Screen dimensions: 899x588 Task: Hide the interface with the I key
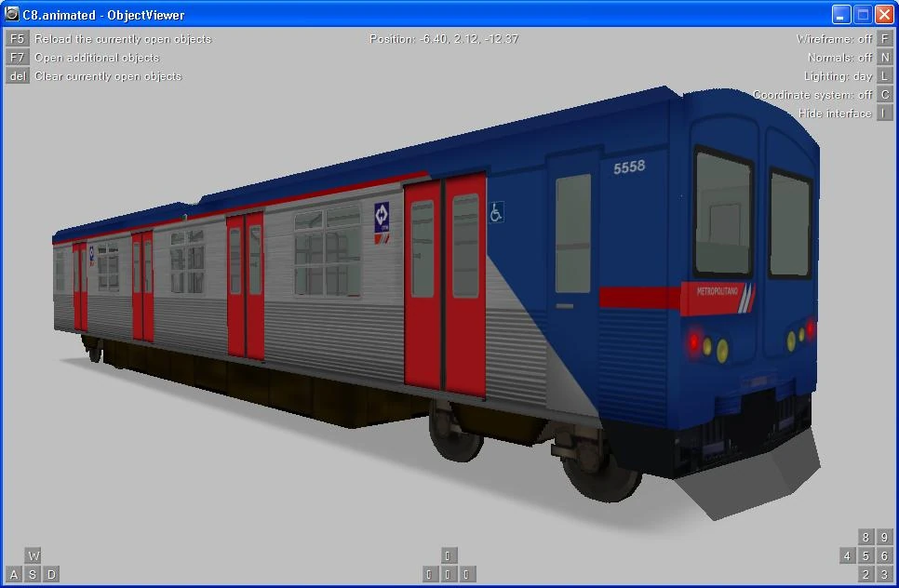pos(885,113)
